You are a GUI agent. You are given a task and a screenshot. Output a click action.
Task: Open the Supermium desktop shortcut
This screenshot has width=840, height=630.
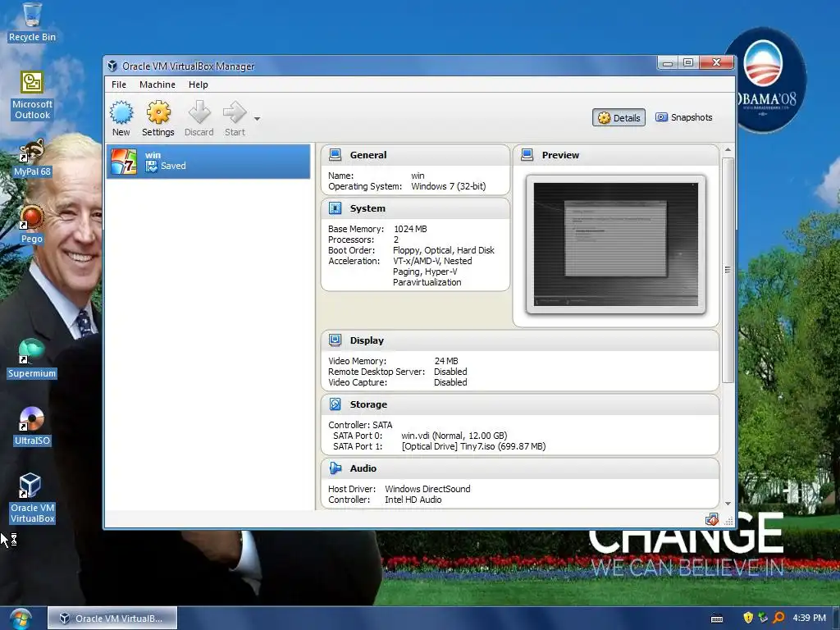click(x=32, y=359)
